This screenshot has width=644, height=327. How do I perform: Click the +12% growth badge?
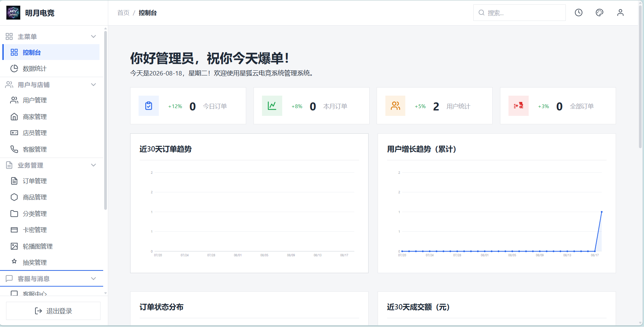pyautogui.click(x=175, y=106)
